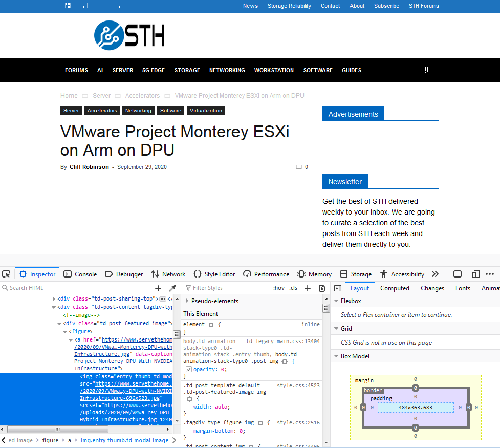This screenshot has width=500, height=448.
Task: Create new node plus button
Action: (158, 288)
